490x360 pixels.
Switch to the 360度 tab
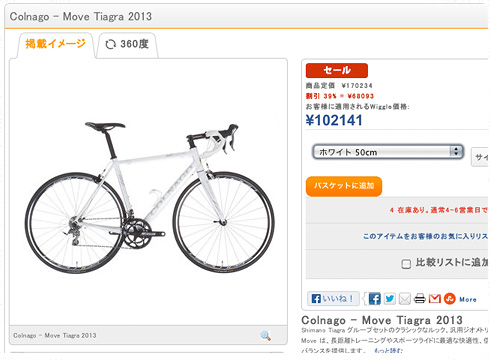[x=127, y=45]
